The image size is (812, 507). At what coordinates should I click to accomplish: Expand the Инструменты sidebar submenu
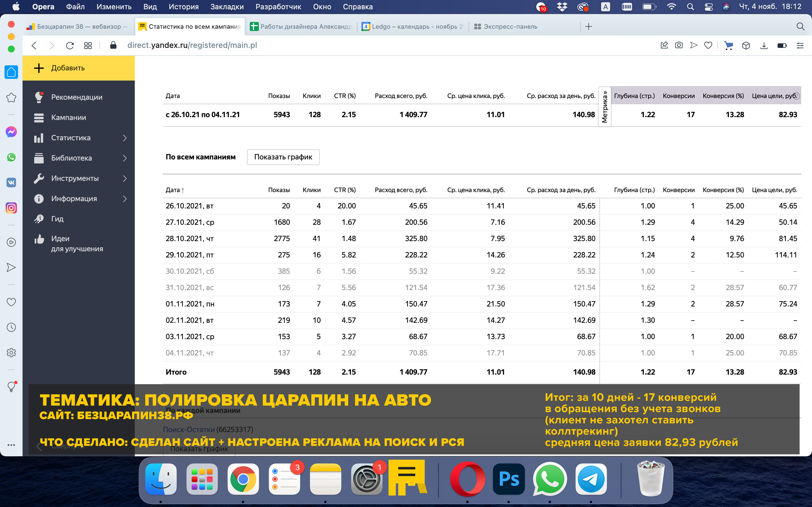click(x=125, y=178)
